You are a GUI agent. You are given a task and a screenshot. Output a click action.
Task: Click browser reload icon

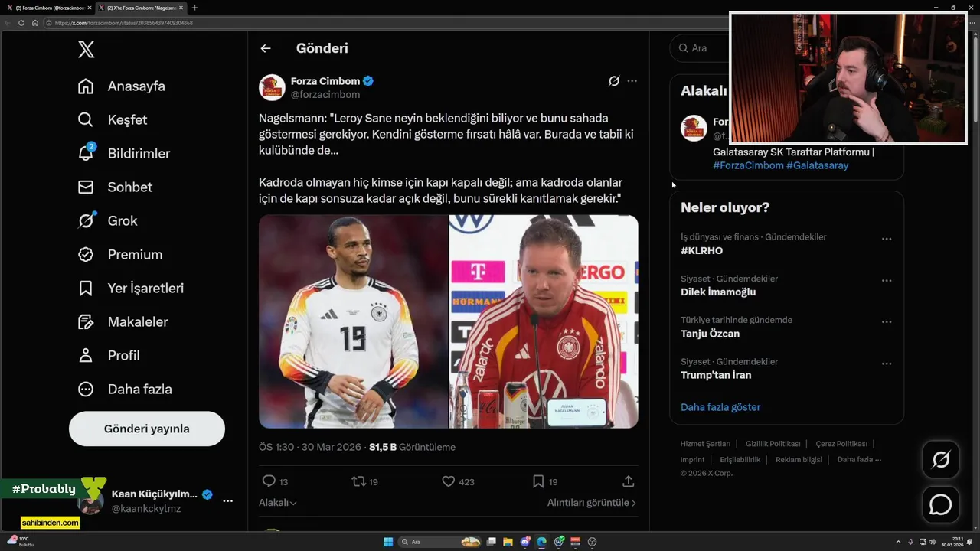pyautogui.click(x=21, y=23)
